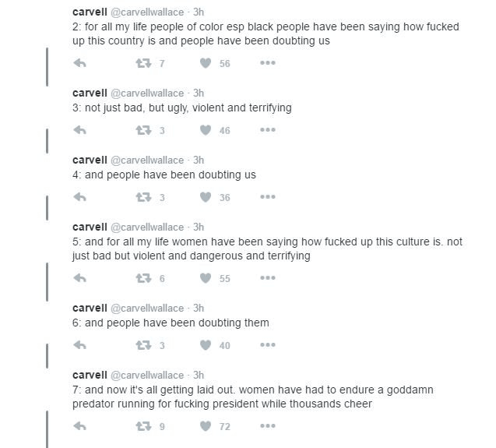Like the tweet with 56 likes
The width and height of the screenshot is (496, 448).
pos(206,63)
